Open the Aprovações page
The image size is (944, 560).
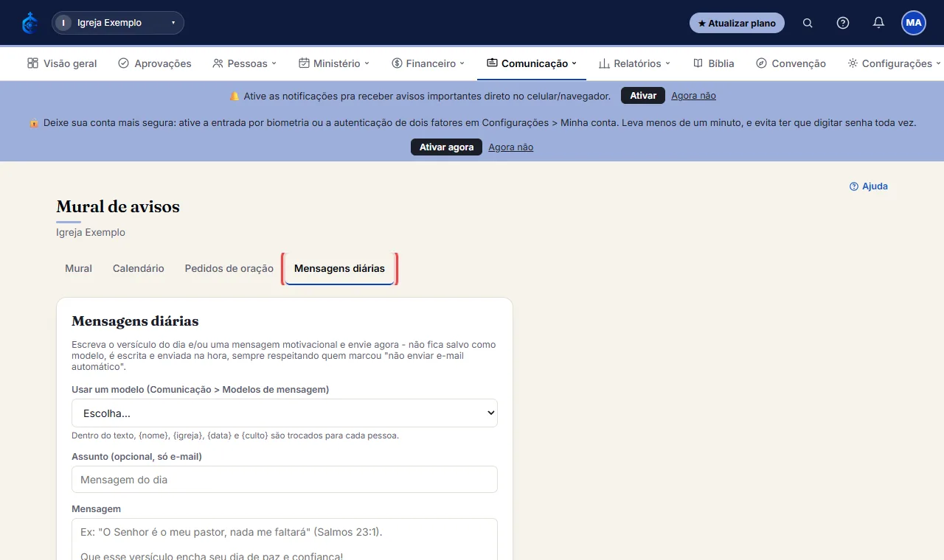tap(155, 63)
